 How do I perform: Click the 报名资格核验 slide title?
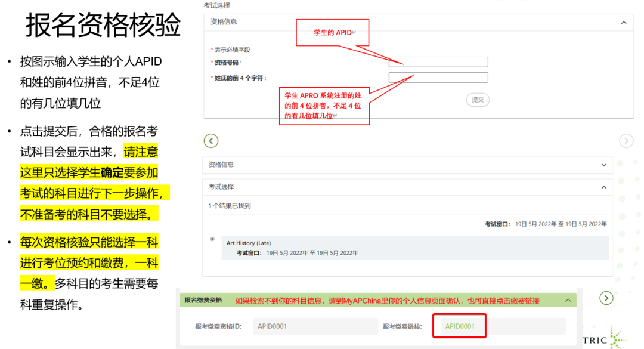tap(103, 26)
